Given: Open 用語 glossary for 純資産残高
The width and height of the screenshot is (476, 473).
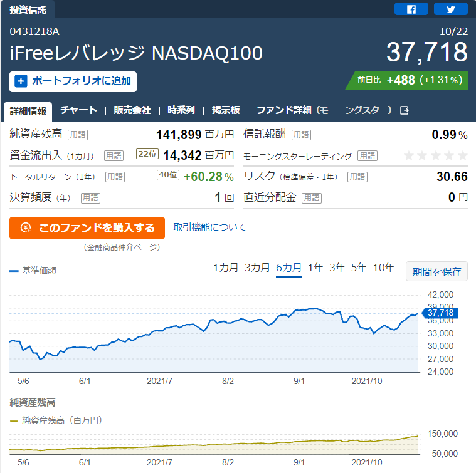Looking at the screenshot, I should click(x=78, y=135).
